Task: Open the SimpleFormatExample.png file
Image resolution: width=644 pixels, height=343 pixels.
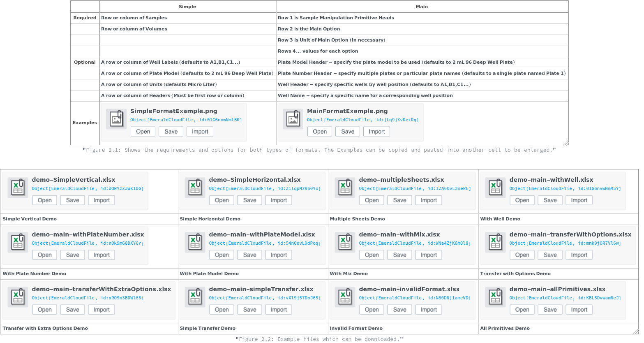Action: (x=143, y=132)
